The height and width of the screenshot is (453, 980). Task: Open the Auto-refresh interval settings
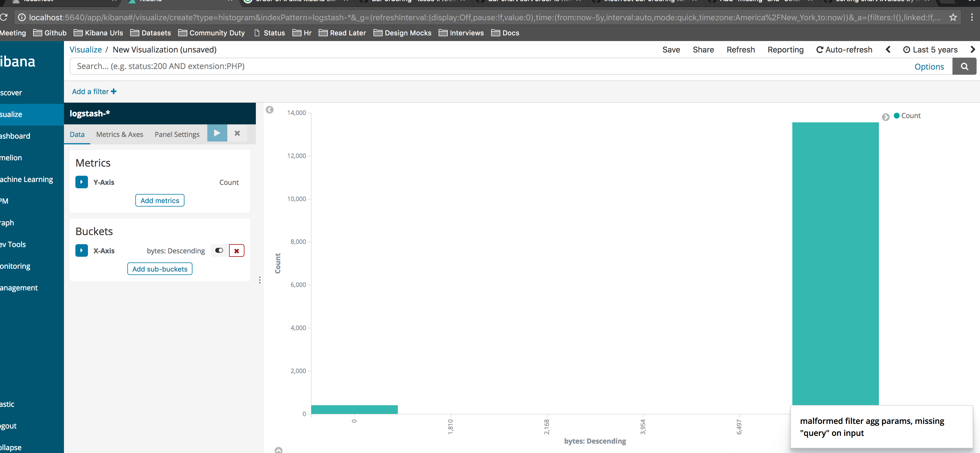pos(844,50)
